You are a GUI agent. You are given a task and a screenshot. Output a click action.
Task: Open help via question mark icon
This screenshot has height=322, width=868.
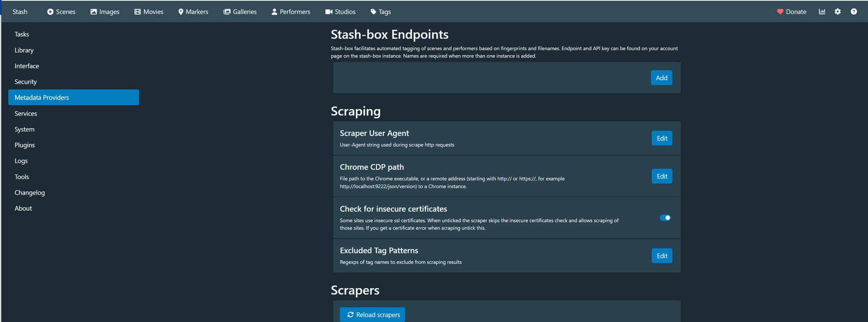click(x=854, y=12)
